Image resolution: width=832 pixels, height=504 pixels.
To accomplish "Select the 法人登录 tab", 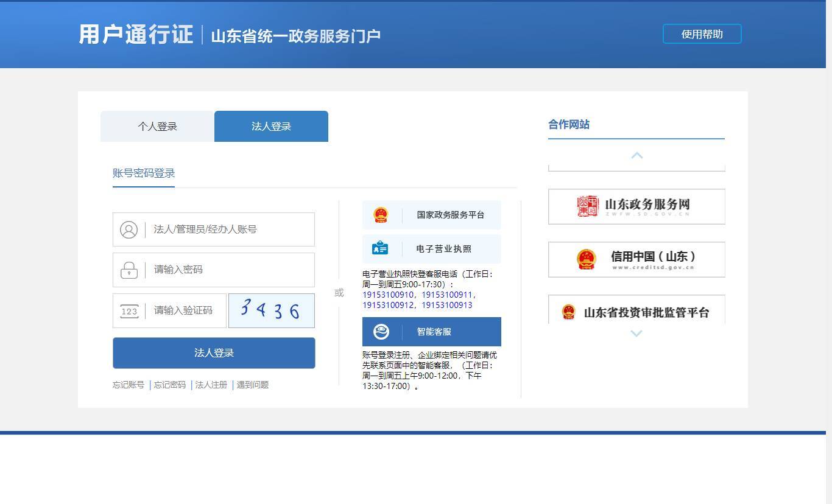I will (x=270, y=126).
